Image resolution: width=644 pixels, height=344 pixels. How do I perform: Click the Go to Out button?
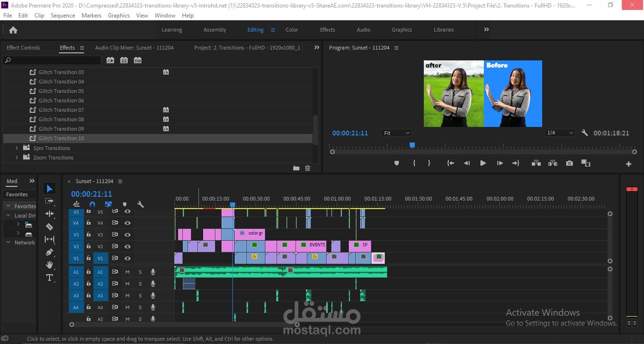pos(516,163)
